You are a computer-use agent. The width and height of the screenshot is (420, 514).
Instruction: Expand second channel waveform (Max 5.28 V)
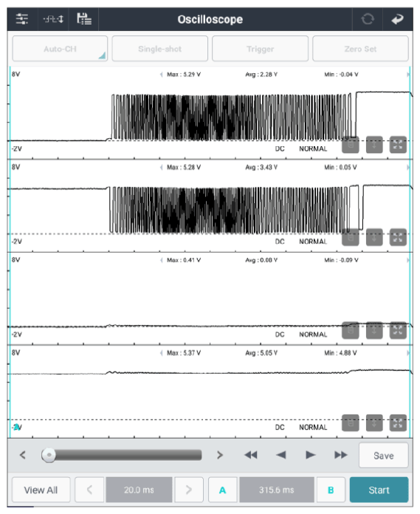pyautogui.click(x=398, y=237)
